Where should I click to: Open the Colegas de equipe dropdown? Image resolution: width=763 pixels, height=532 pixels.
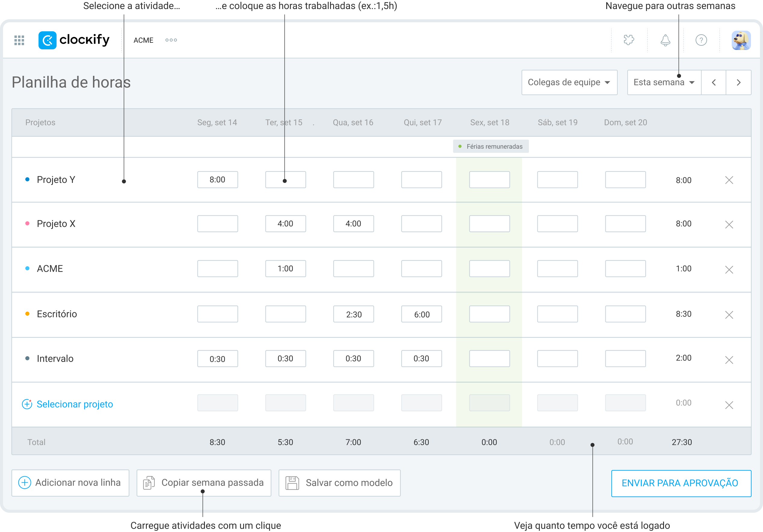coord(569,82)
